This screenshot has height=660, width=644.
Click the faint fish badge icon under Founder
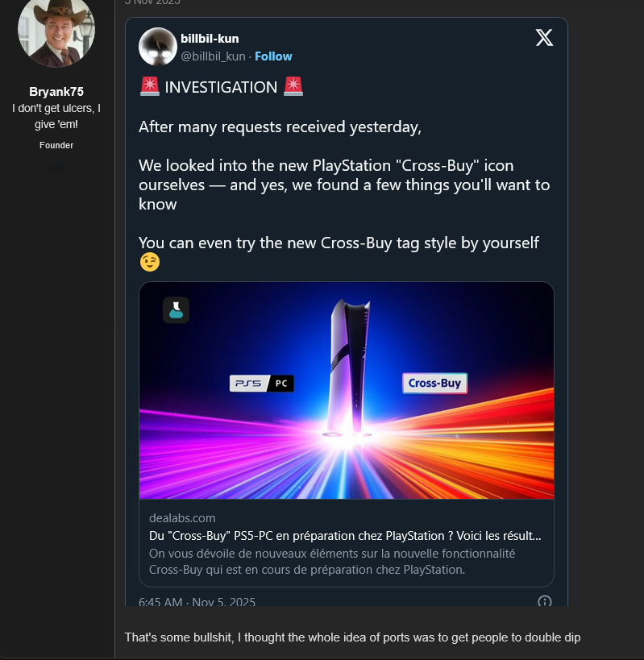(56, 168)
